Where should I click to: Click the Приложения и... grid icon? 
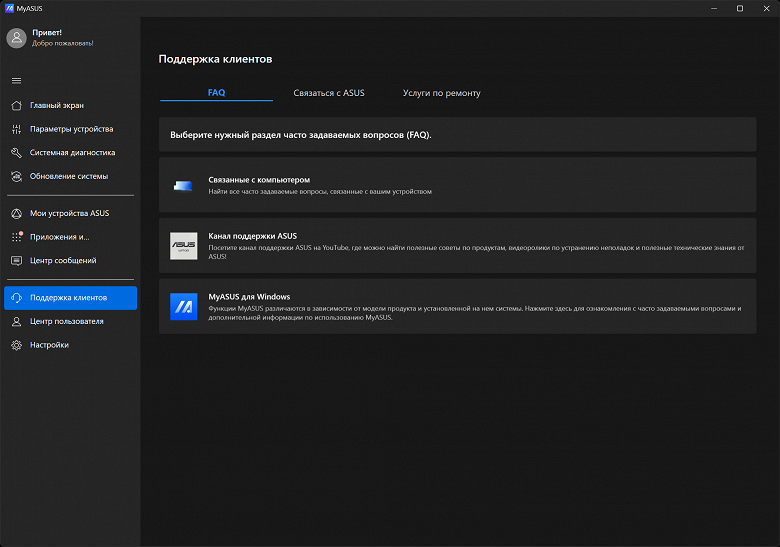[x=16, y=237]
